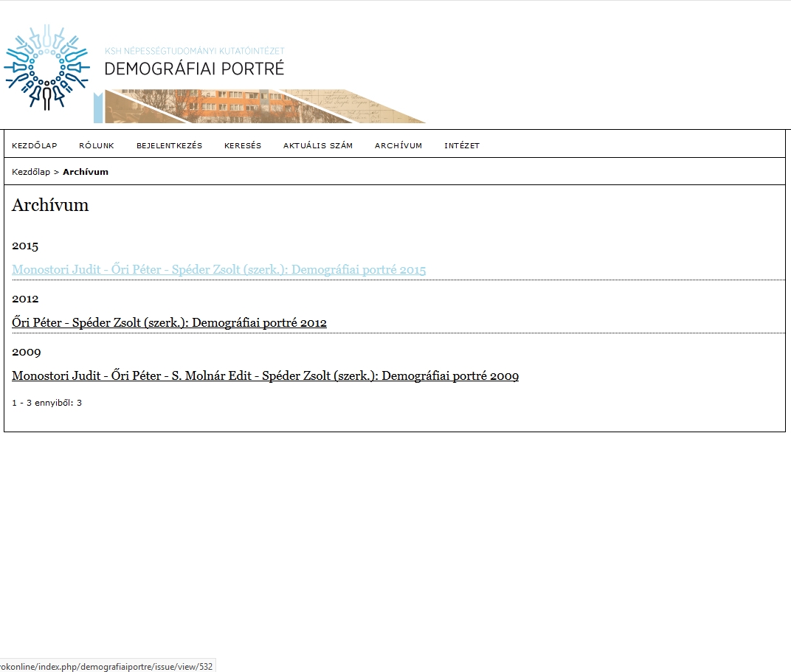Click the bold Archívum breadcrumb link
The image size is (791, 672).
tap(86, 172)
